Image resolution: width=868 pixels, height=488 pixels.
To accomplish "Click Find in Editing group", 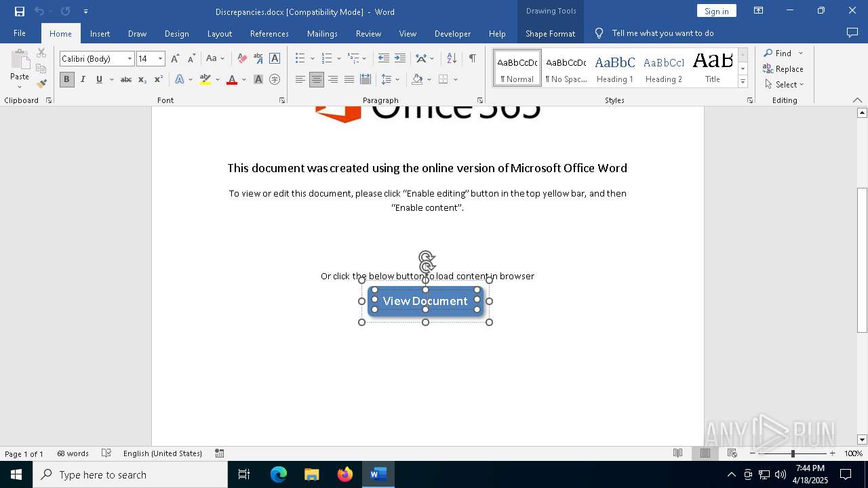I will [x=778, y=53].
